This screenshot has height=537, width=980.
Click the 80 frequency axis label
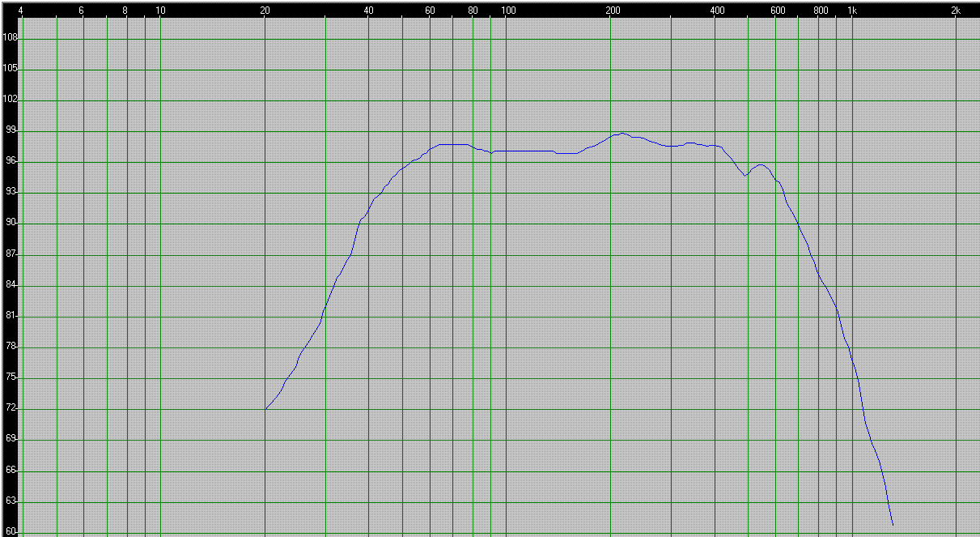(473, 11)
